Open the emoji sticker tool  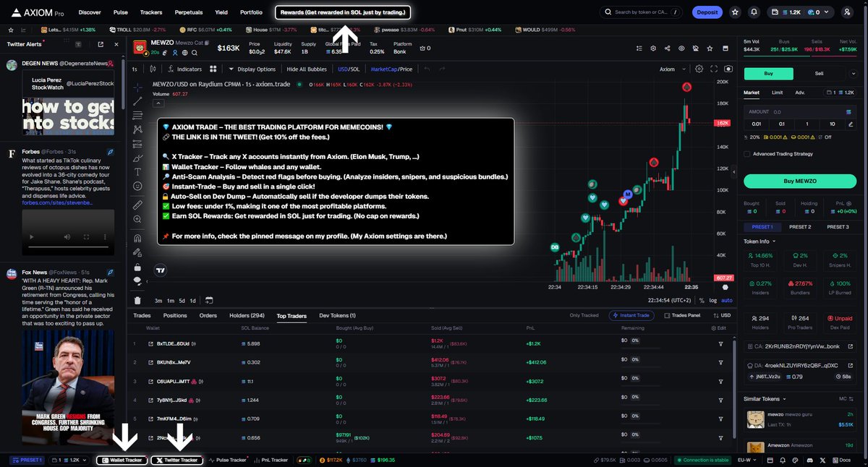pyautogui.click(x=137, y=186)
